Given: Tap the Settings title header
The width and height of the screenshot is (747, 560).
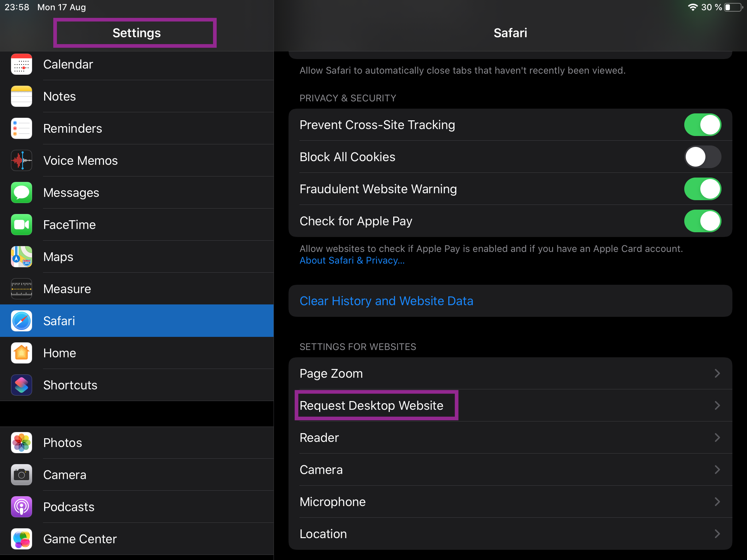Looking at the screenshot, I should [x=136, y=33].
